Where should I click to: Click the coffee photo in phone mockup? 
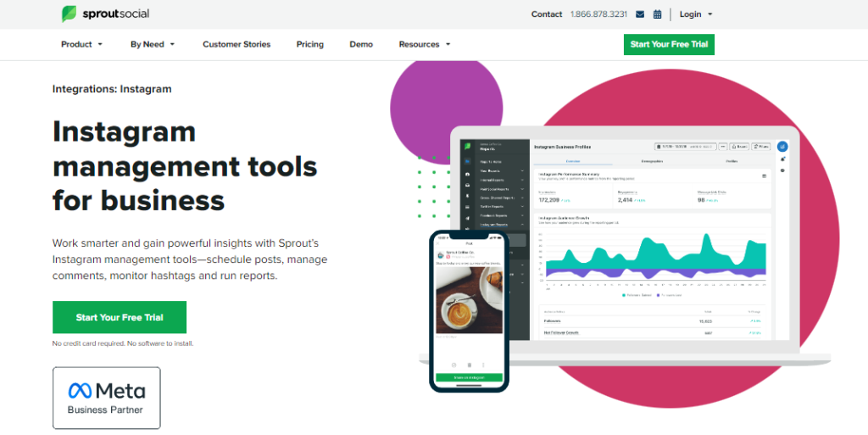[469, 300]
